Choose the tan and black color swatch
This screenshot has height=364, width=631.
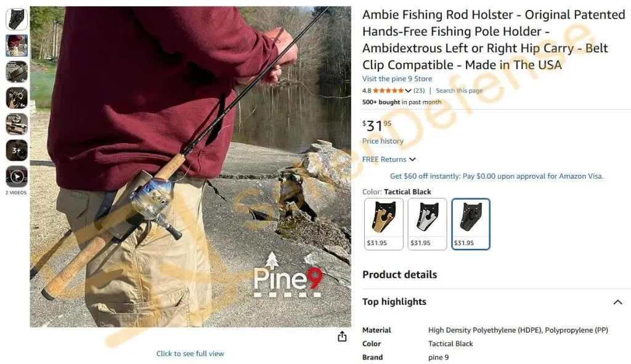383,224
